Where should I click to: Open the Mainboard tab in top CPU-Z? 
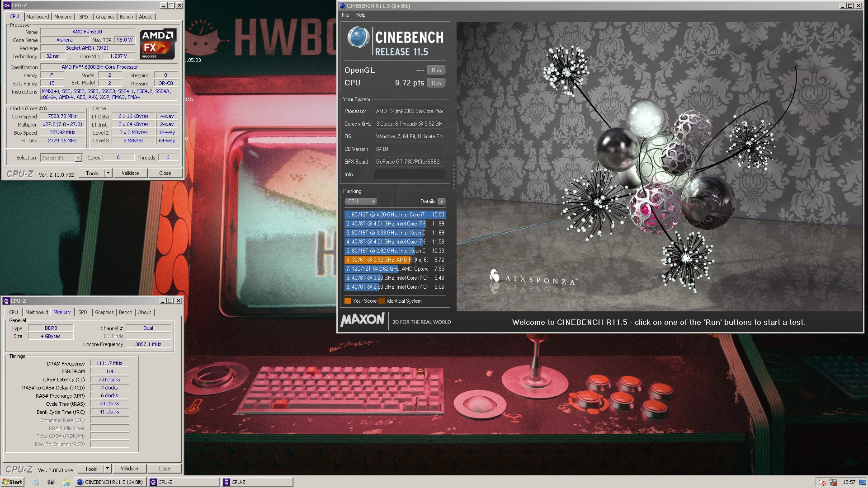(38, 17)
